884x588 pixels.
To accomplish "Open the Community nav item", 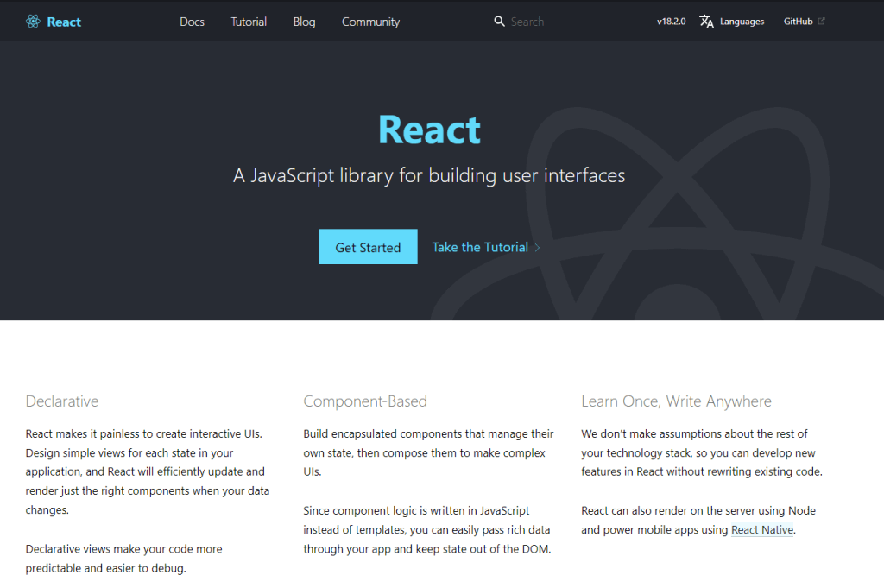I will [370, 22].
